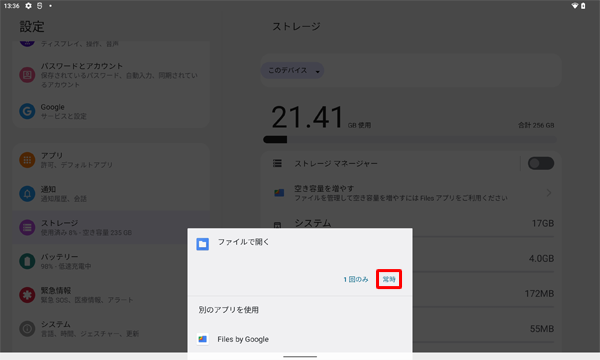Click the storage usage progress bar
The height and width of the screenshot is (360, 600).
click(410, 140)
